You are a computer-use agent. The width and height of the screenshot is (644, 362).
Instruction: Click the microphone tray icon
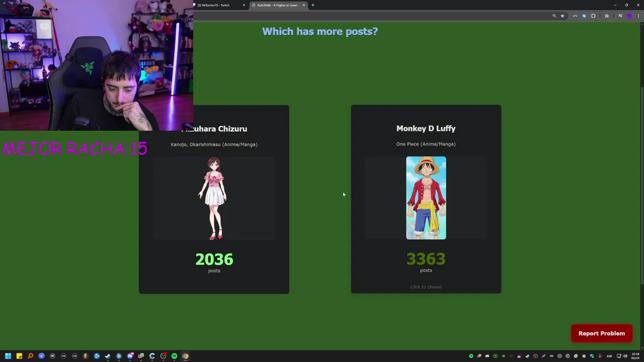tap(600, 356)
